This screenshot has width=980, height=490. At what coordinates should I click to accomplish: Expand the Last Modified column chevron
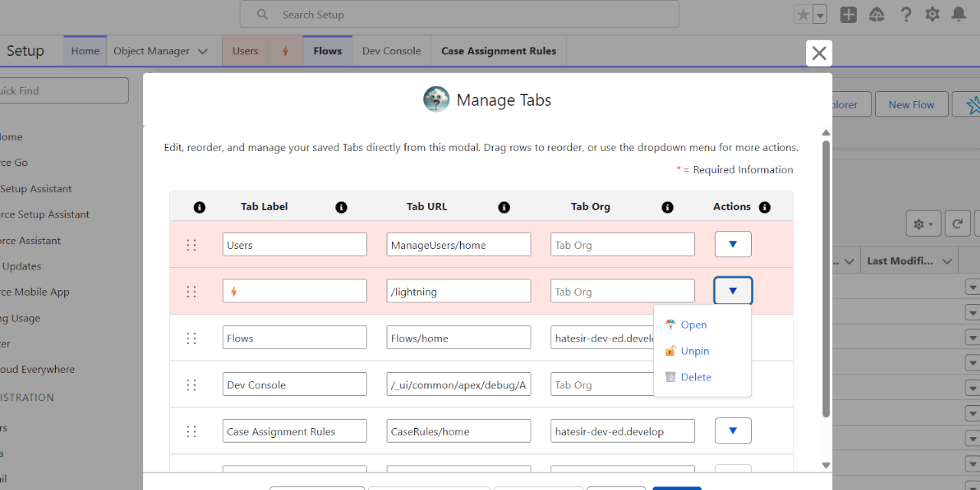tap(949, 261)
